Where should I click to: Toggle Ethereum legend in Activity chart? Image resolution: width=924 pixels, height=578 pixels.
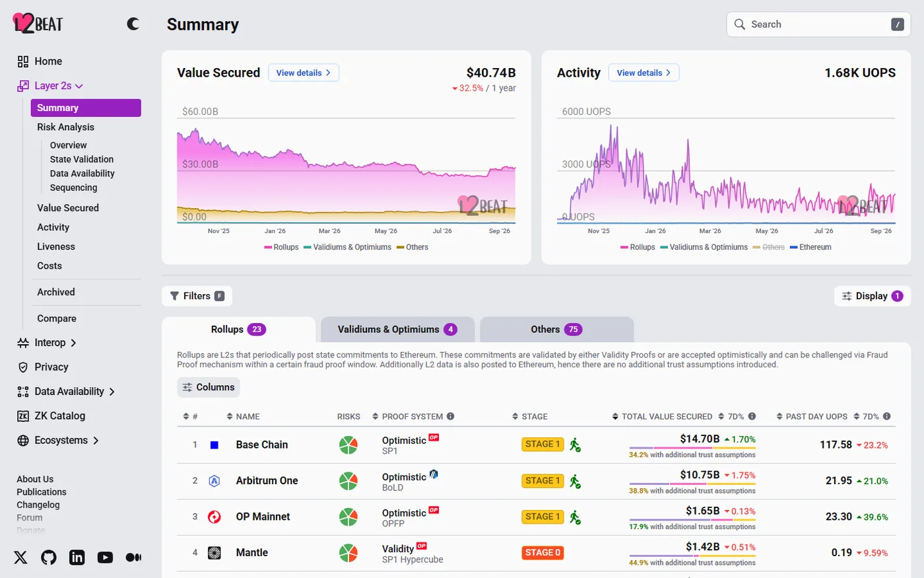[811, 247]
